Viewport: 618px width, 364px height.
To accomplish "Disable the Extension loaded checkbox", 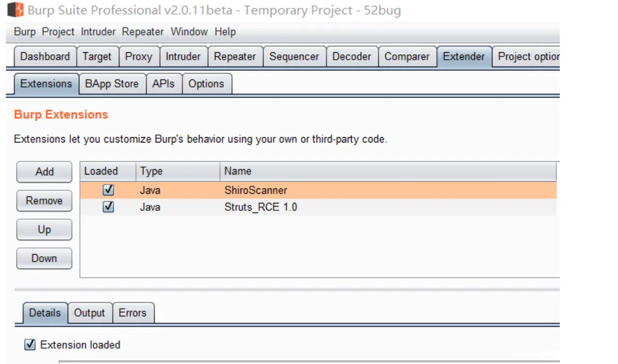I will click(30, 345).
